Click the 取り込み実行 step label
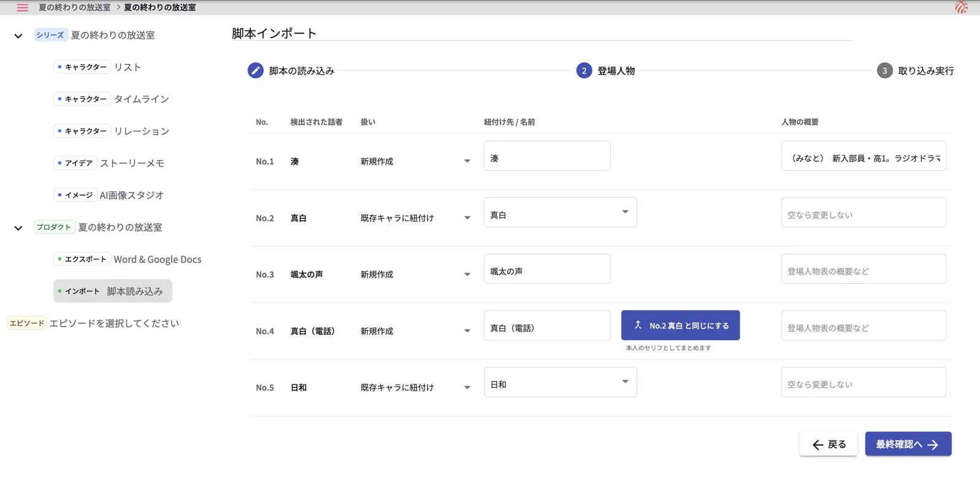The width and height of the screenshot is (980, 477). pyautogui.click(x=926, y=71)
